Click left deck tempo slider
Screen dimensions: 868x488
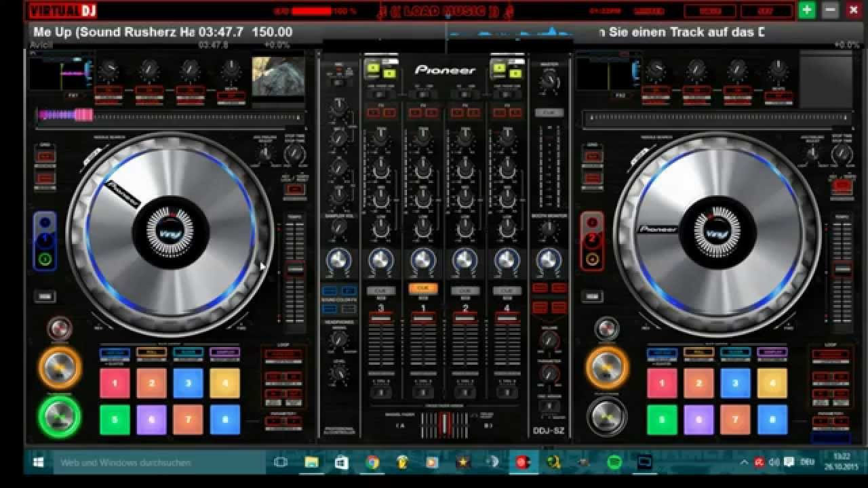click(x=295, y=270)
